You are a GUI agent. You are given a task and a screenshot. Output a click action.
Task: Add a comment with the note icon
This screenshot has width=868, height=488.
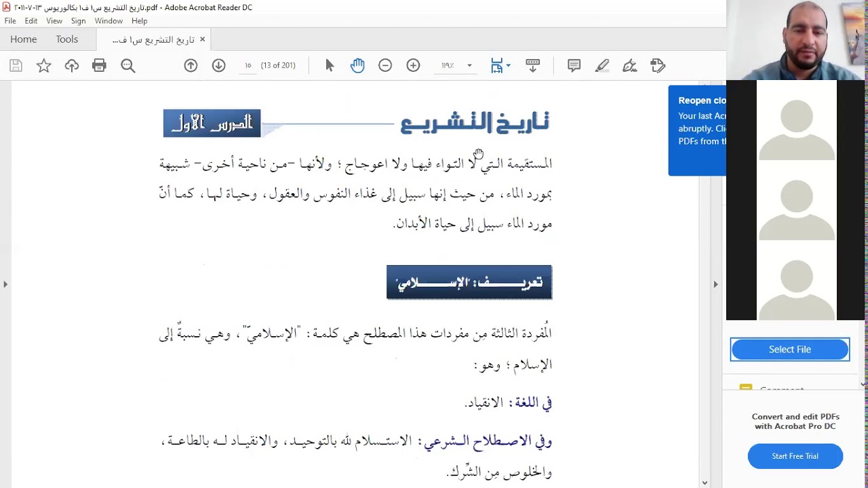click(574, 66)
